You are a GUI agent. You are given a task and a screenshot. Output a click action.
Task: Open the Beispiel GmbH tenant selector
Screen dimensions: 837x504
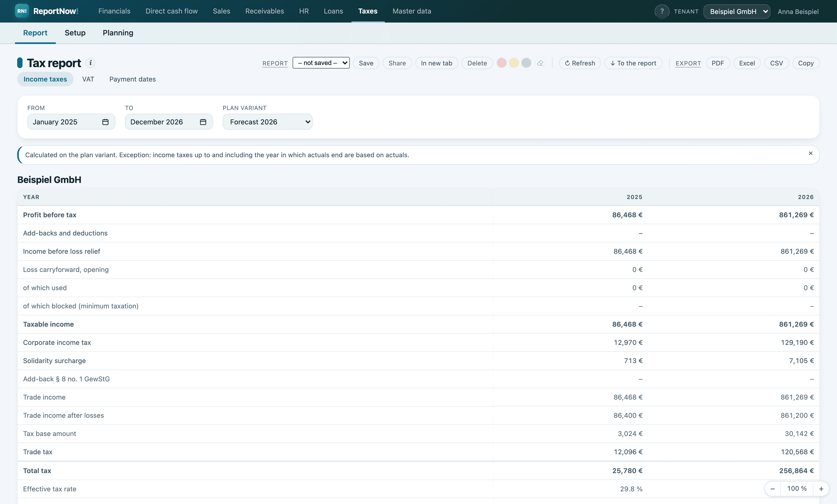pyautogui.click(x=737, y=12)
